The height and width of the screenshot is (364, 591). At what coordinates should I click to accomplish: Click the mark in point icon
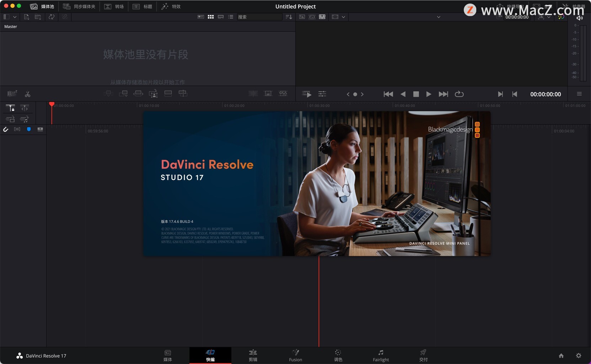(500, 94)
